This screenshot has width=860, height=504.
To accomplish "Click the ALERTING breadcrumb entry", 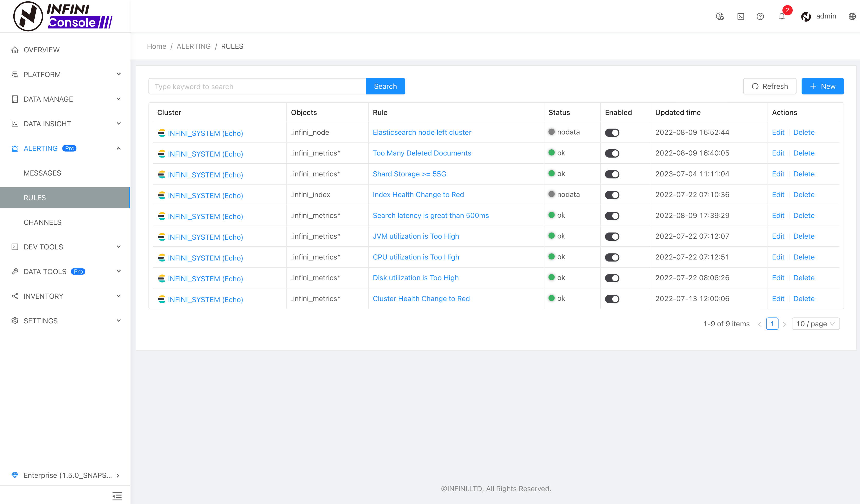I will tap(193, 46).
